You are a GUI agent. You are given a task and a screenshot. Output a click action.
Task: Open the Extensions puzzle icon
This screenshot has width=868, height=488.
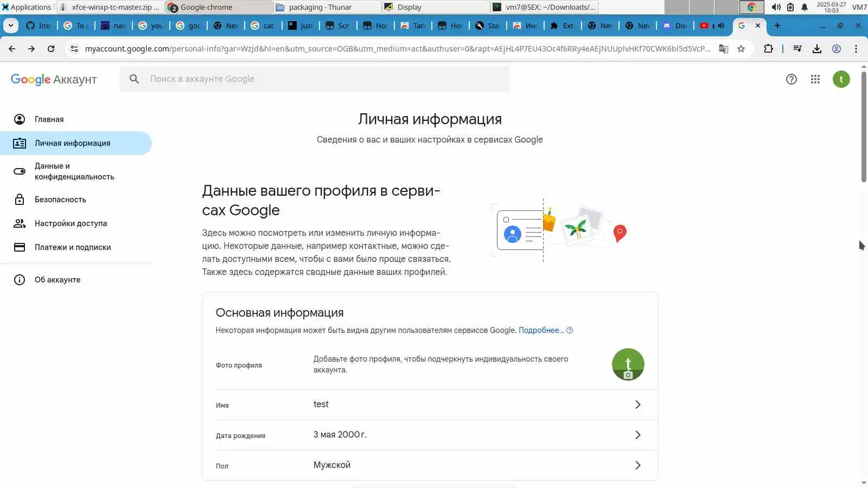click(x=768, y=49)
